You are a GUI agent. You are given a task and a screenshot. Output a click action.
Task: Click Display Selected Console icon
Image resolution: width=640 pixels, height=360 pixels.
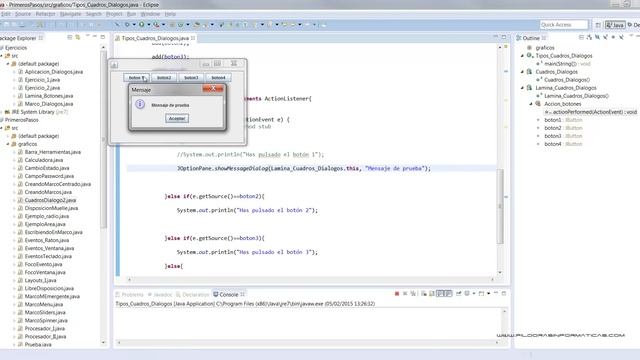tap(467, 293)
